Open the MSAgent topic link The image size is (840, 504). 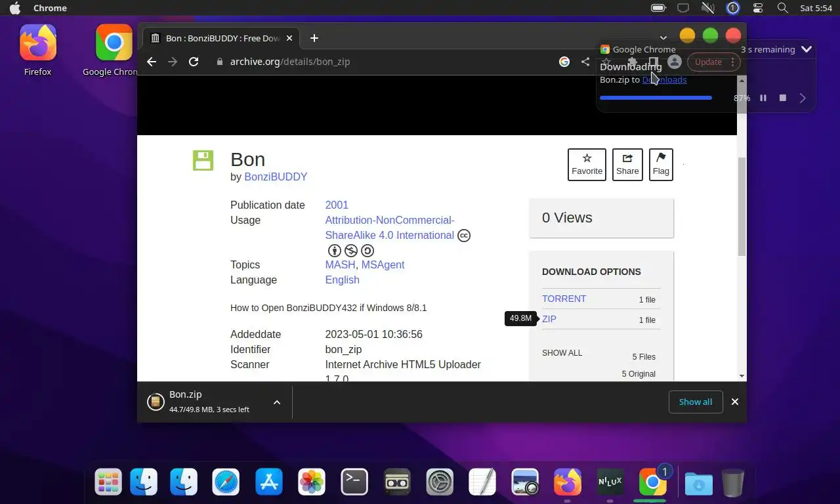pyautogui.click(x=383, y=264)
